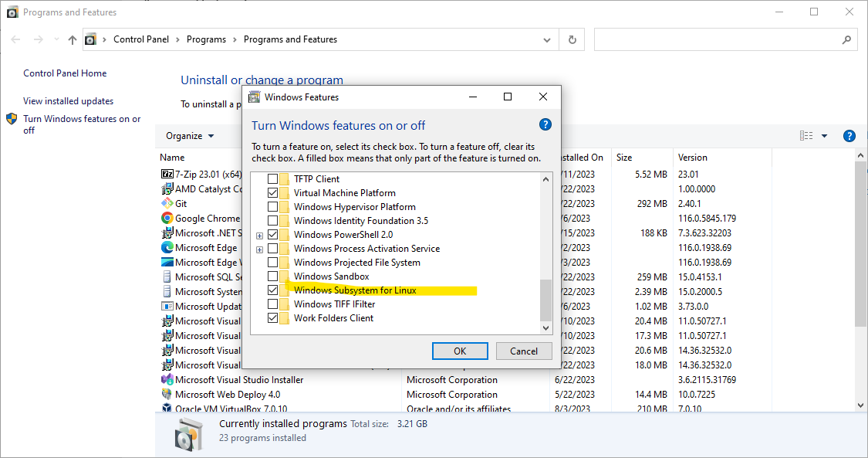Open View installed updates link

(x=68, y=101)
